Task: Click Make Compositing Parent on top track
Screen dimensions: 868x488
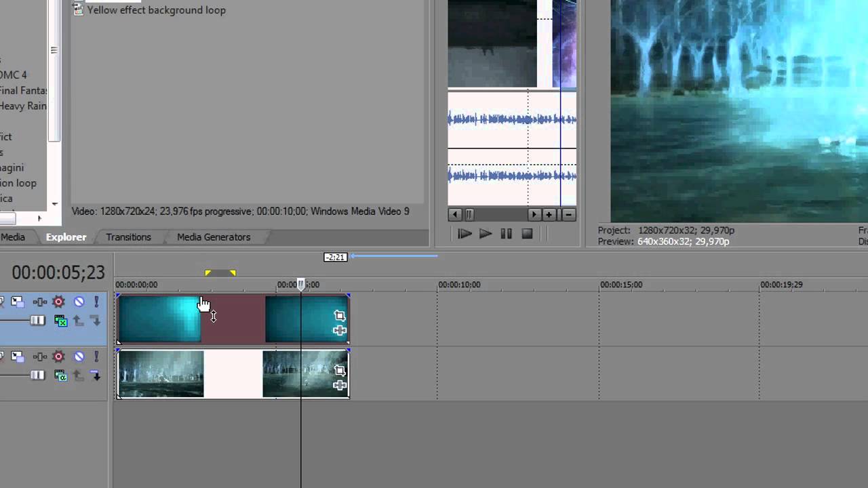Action: click(78, 321)
